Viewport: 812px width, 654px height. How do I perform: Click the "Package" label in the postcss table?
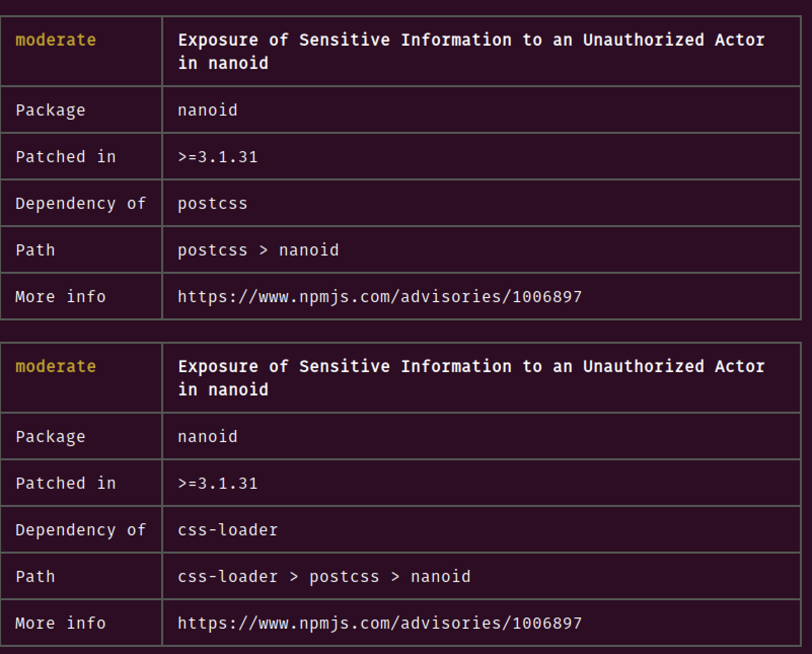coord(51,110)
